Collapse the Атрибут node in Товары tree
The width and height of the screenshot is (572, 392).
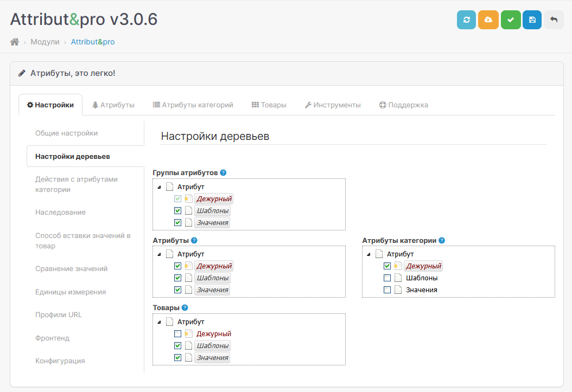coord(160,322)
